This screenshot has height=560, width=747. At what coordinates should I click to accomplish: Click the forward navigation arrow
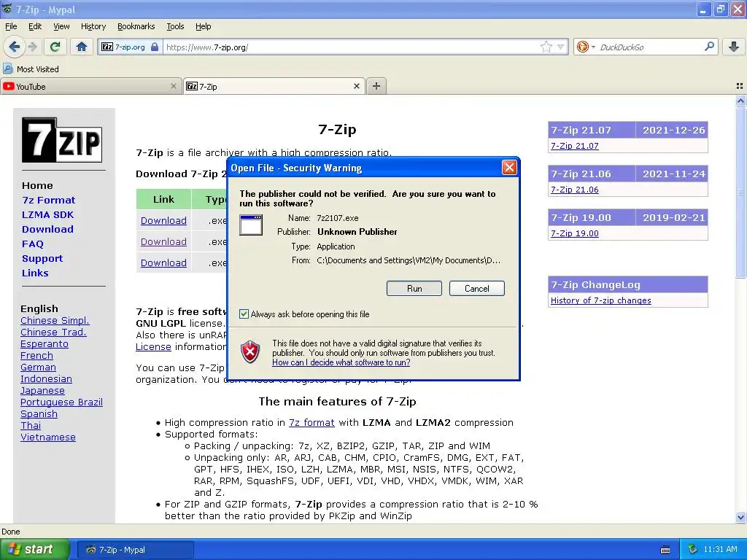click(32, 47)
